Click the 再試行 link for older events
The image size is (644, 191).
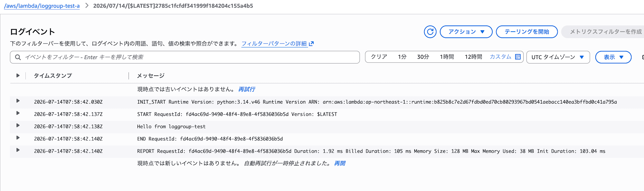pos(247,89)
